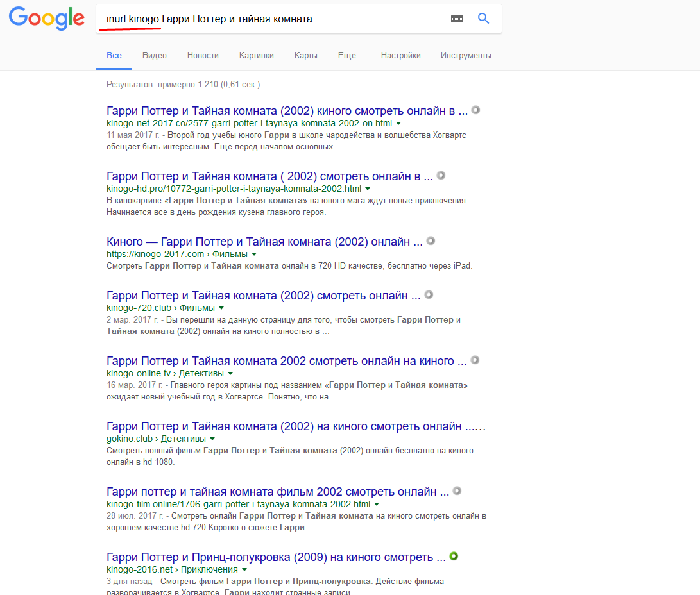Click grey rating circle beside kinogo-720.club result
Image resolution: width=700 pixels, height=595 pixels.
point(429,294)
